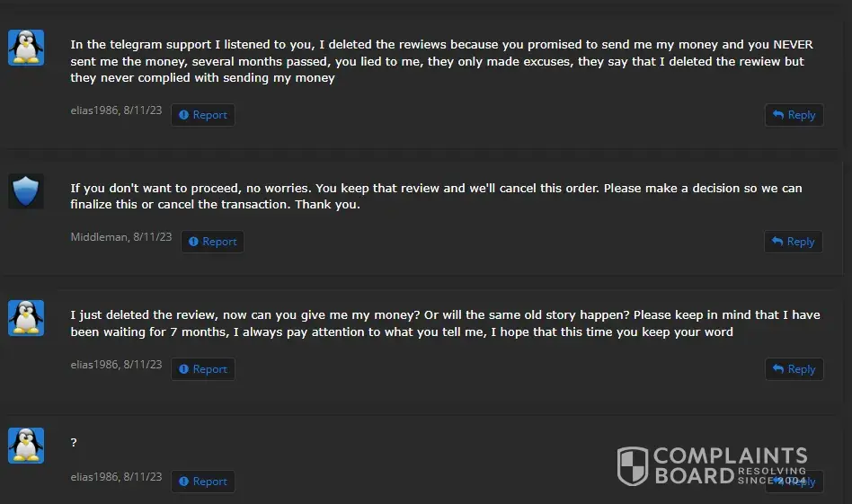The width and height of the screenshot is (852, 504).
Task: Click the 8/11/23 date on Middleman's comment
Action: coord(153,237)
